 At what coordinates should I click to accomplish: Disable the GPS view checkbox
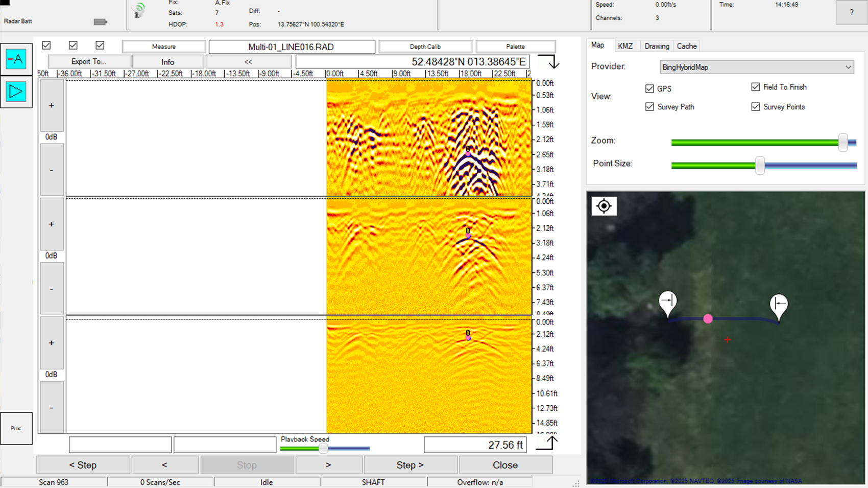(x=649, y=88)
